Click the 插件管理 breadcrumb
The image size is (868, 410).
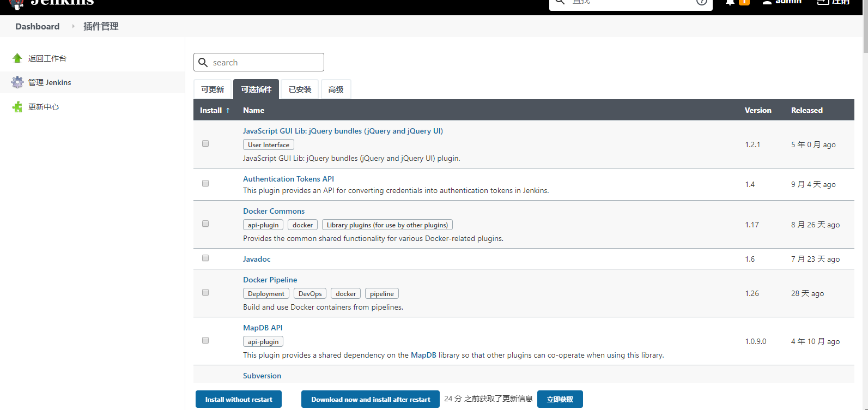point(101,26)
